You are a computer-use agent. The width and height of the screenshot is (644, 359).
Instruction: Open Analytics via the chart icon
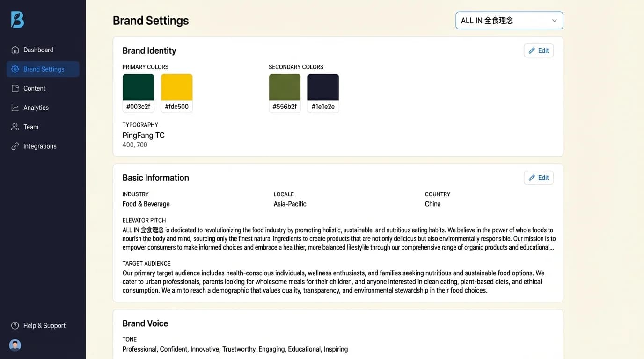(x=15, y=108)
